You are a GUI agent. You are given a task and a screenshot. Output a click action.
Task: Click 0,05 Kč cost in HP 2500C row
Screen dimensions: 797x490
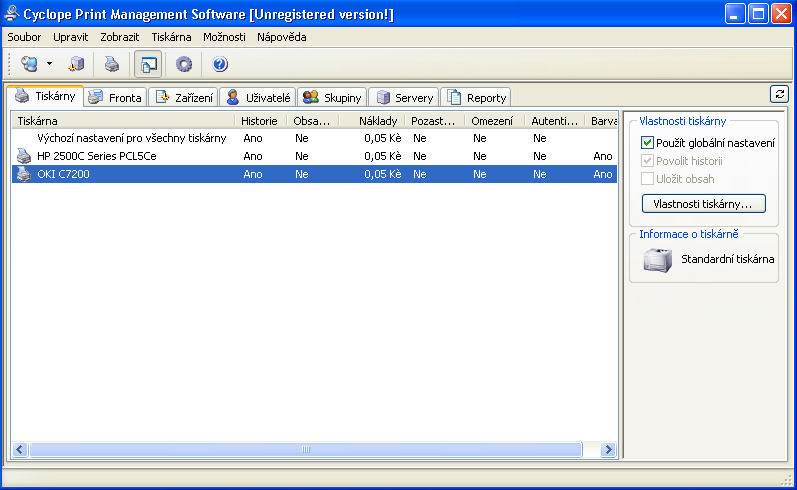[x=383, y=156]
